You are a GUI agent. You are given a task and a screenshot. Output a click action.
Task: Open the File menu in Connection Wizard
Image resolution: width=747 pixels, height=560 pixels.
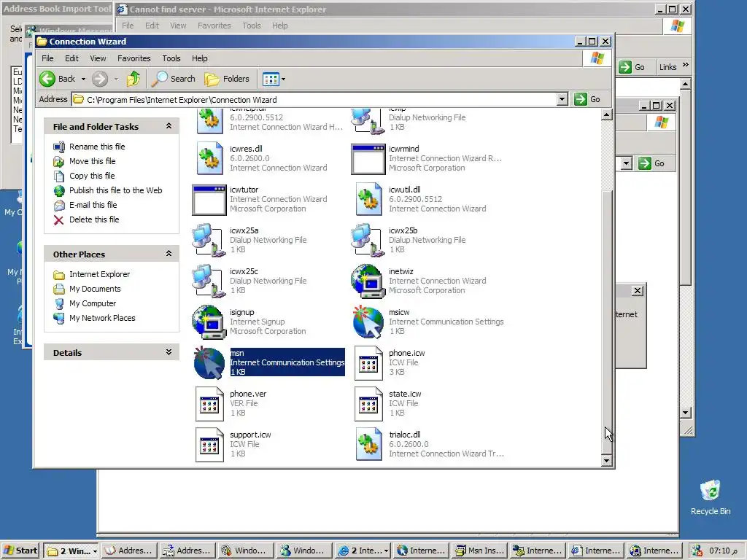[x=47, y=58]
